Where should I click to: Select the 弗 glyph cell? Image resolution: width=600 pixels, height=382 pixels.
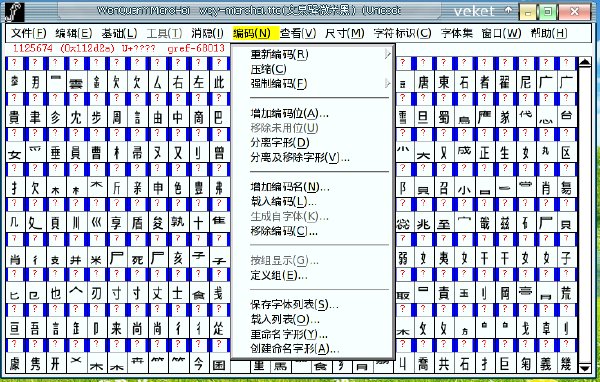point(219,188)
